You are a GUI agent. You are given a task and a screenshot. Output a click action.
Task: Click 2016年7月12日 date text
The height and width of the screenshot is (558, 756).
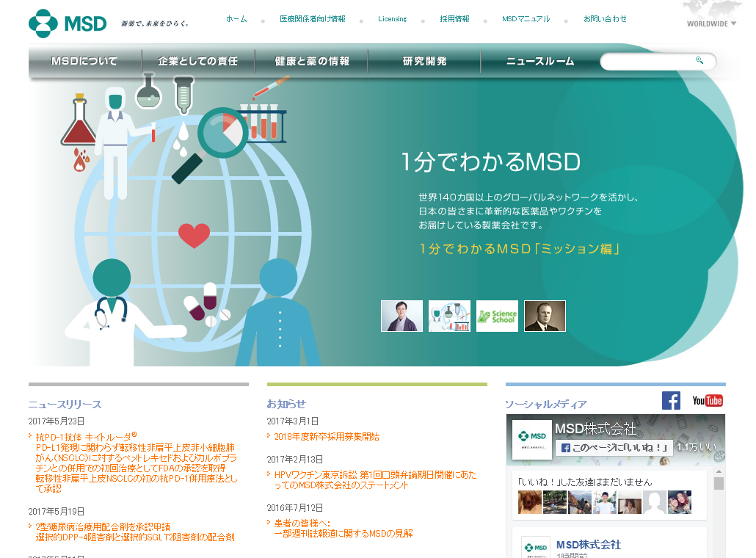295,508
